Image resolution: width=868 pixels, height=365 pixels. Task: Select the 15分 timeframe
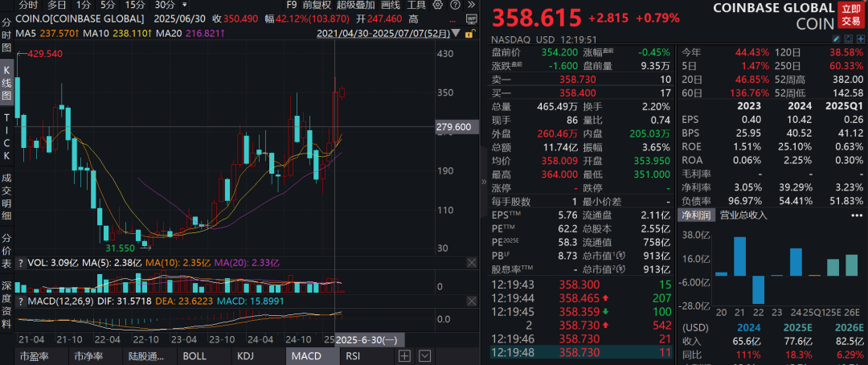(135, 6)
